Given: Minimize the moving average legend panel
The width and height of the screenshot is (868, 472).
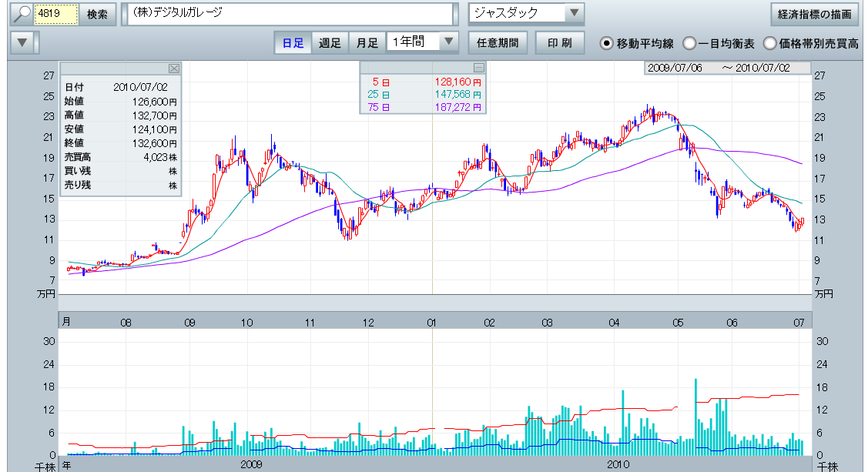Looking at the screenshot, I should [478, 68].
